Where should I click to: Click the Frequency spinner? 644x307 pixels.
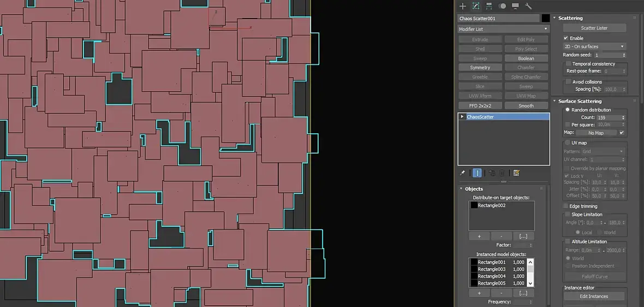click(530, 302)
